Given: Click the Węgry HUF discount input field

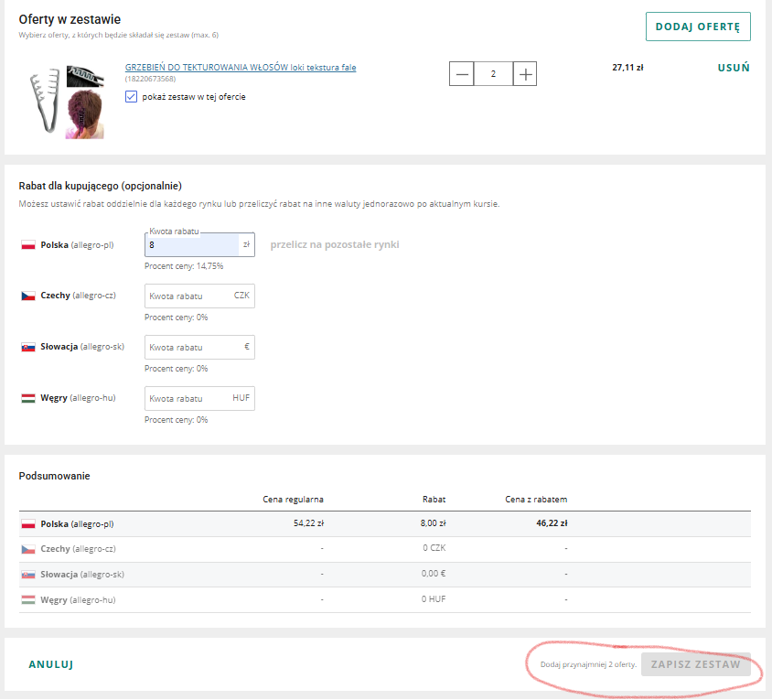Looking at the screenshot, I should point(188,399).
